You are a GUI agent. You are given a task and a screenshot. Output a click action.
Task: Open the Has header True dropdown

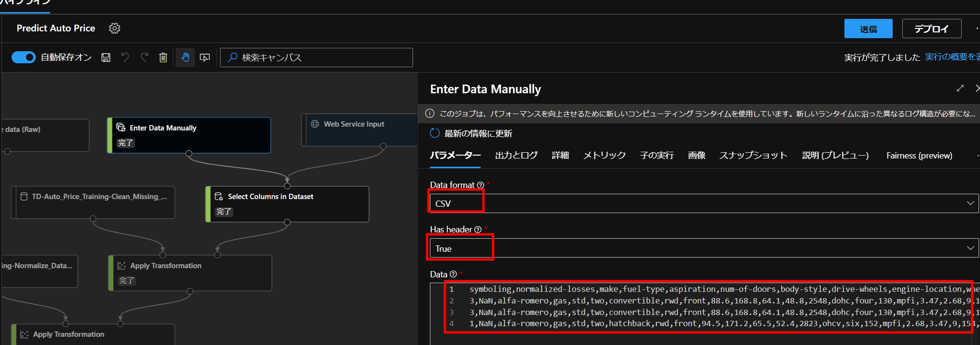pos(704,248)
